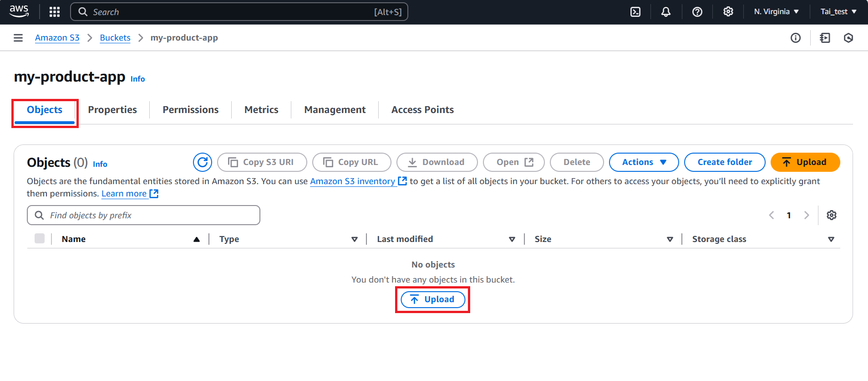Click Info link beside bucket title
This screenshot has height=381, width=868.
coord(137,79)
